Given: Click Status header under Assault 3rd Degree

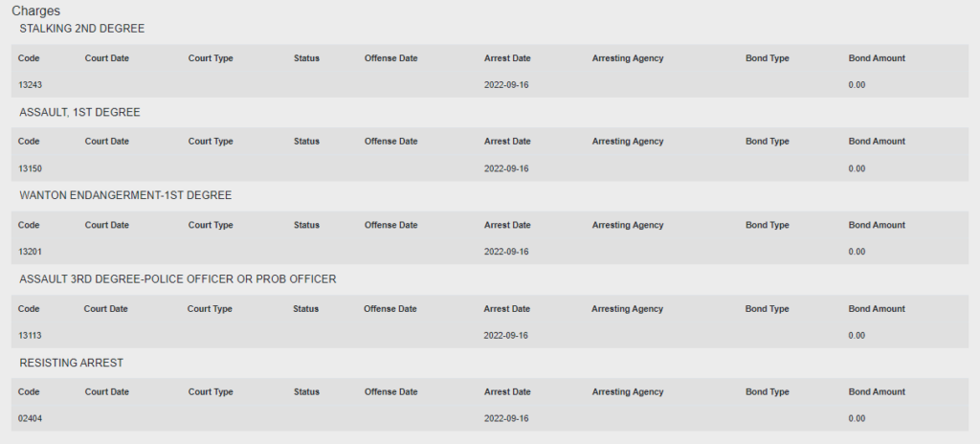Looking at the screenshot, I should (x=305, y=309).
